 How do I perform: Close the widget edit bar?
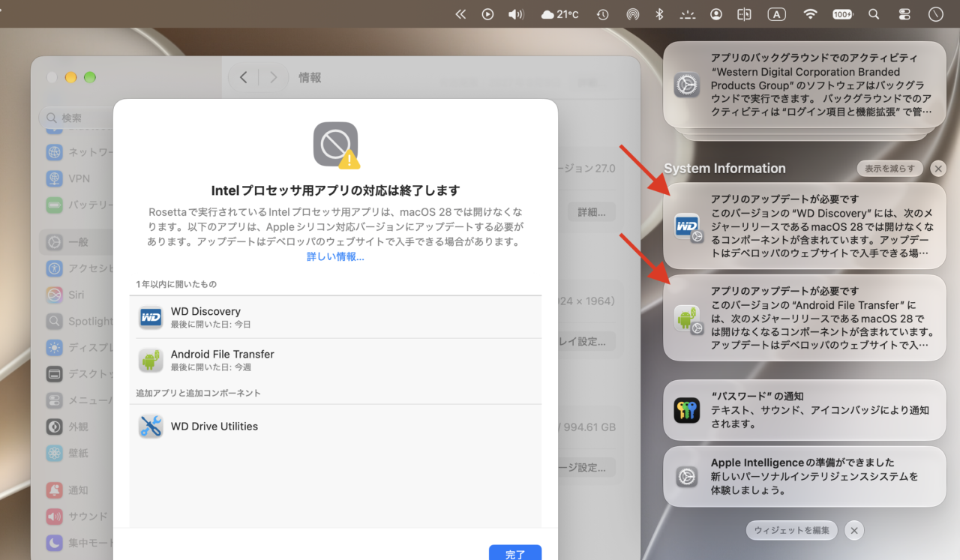tap(853, 530)
